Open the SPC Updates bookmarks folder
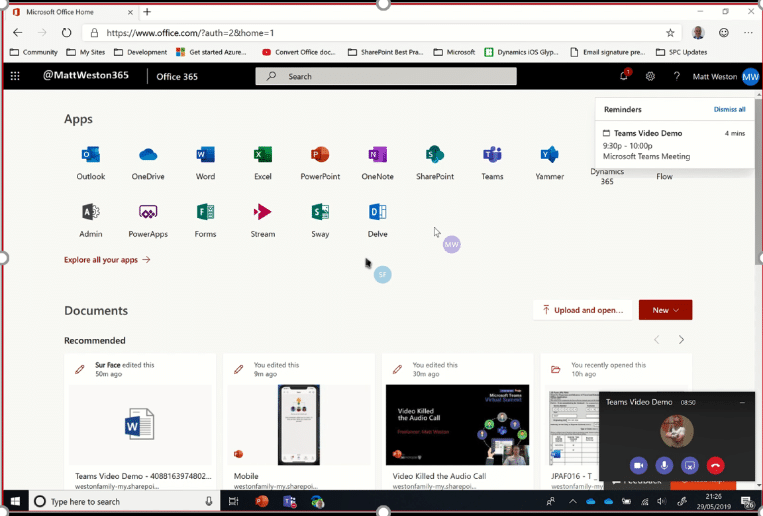The width and height of the screenshot is (763, 516). (x=681, y=52)
